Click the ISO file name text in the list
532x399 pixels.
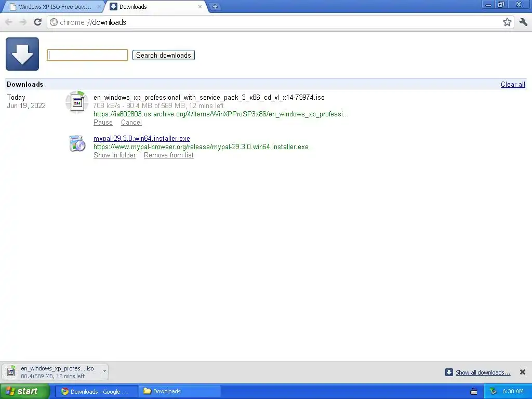coord(209,97)
